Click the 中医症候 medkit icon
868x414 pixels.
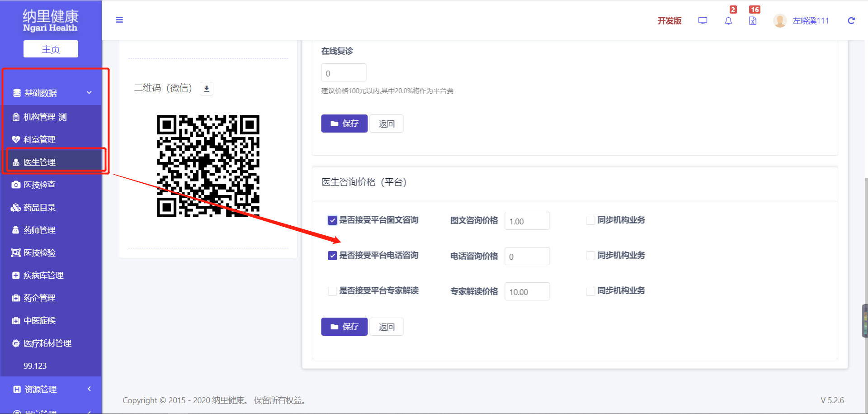pyautogui.click(x=16, y=321)
